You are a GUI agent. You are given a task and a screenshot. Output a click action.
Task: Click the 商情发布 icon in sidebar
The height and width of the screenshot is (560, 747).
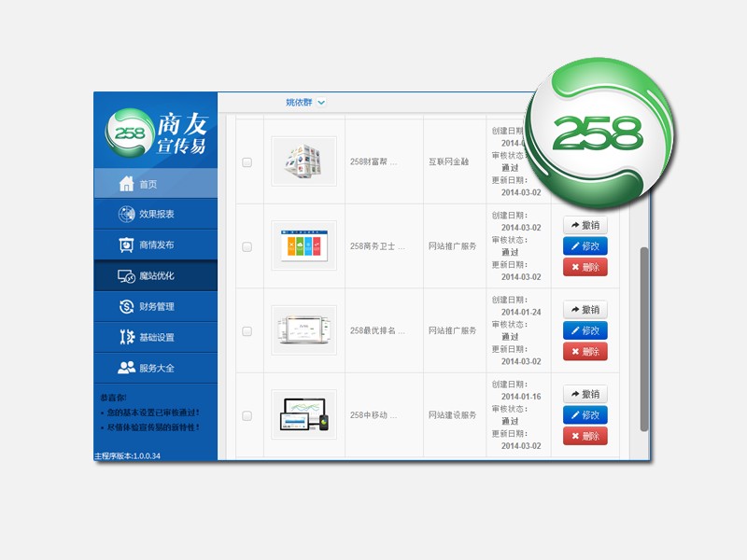coord(127,245)
